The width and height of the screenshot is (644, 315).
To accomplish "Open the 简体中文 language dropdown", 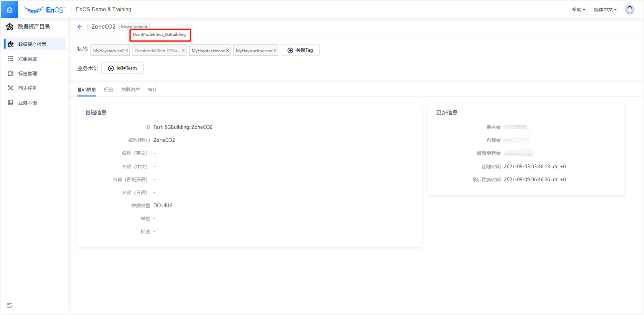I will coord(605,10).
